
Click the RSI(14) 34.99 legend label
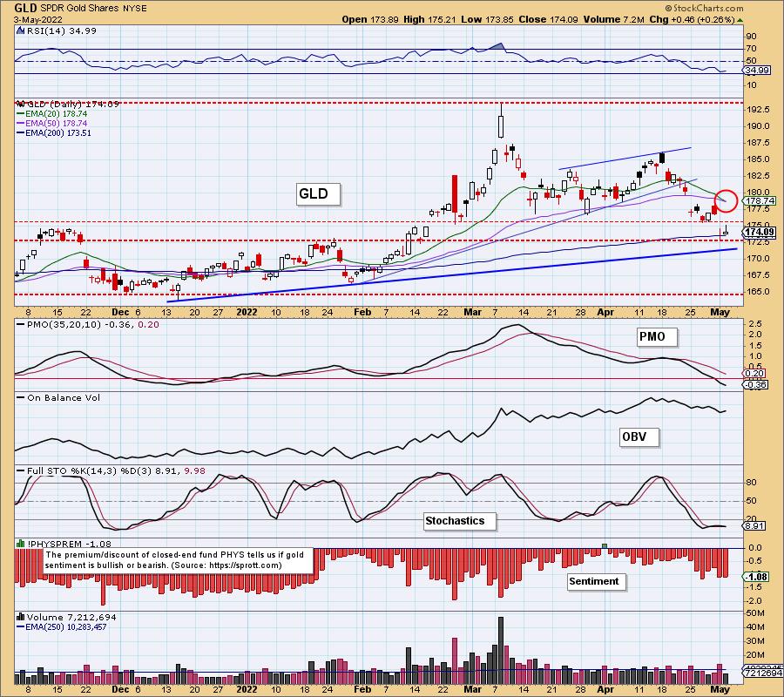point(62,30)
